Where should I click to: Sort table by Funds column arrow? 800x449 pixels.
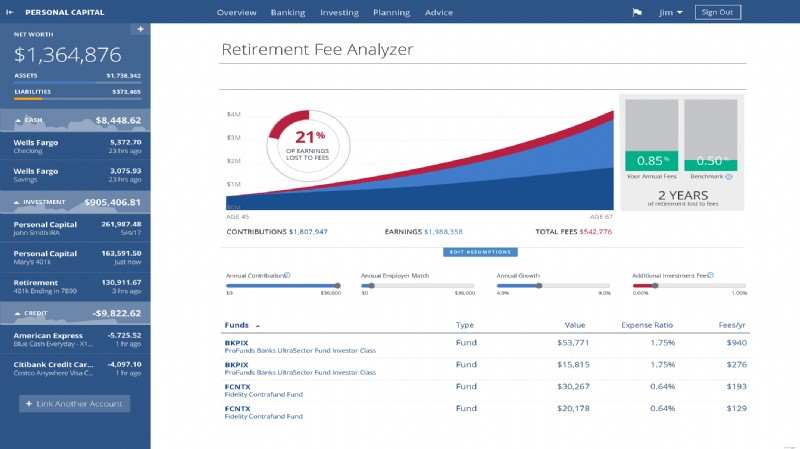(258, 326)
